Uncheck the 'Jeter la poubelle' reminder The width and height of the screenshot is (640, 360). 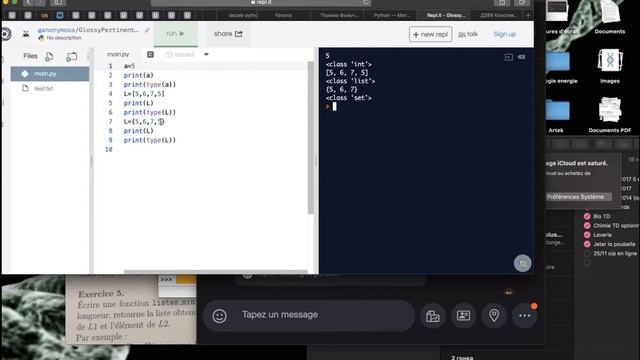pos(587,244)
